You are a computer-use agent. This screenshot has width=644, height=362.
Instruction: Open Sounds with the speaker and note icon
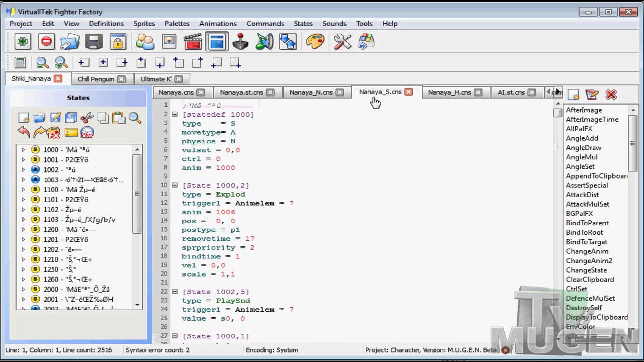tap(264, 42)
